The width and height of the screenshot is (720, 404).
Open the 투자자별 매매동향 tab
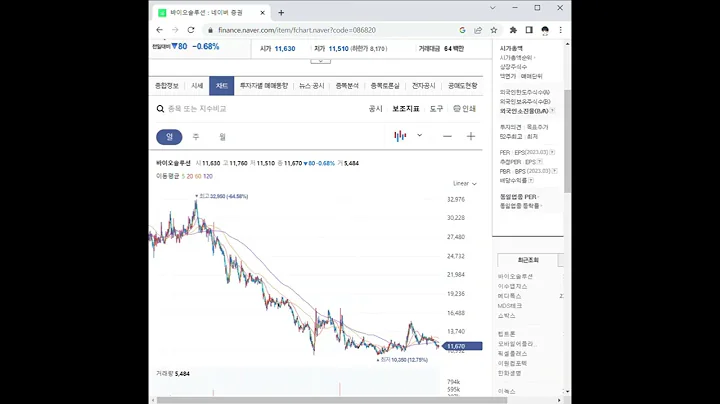click(x=264, y=86)
